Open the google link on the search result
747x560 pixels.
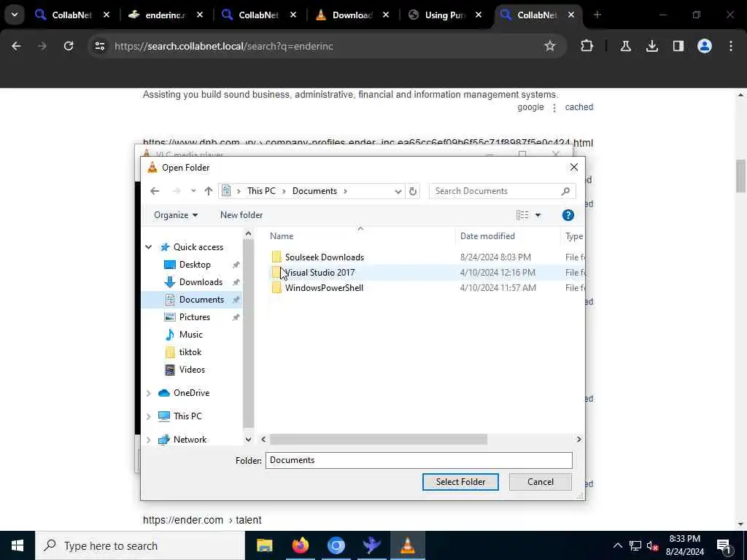[x=530, y=107]
